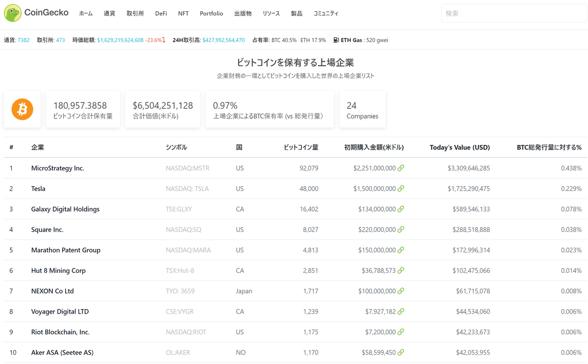Click the Galaxy Digital Holdings company name
588x364 pixels.
[65, 209]
